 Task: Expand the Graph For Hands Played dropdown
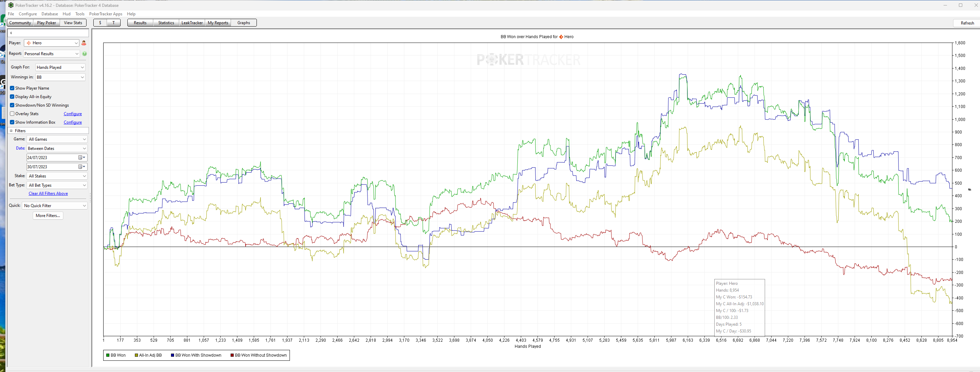(x=61, y=67)
